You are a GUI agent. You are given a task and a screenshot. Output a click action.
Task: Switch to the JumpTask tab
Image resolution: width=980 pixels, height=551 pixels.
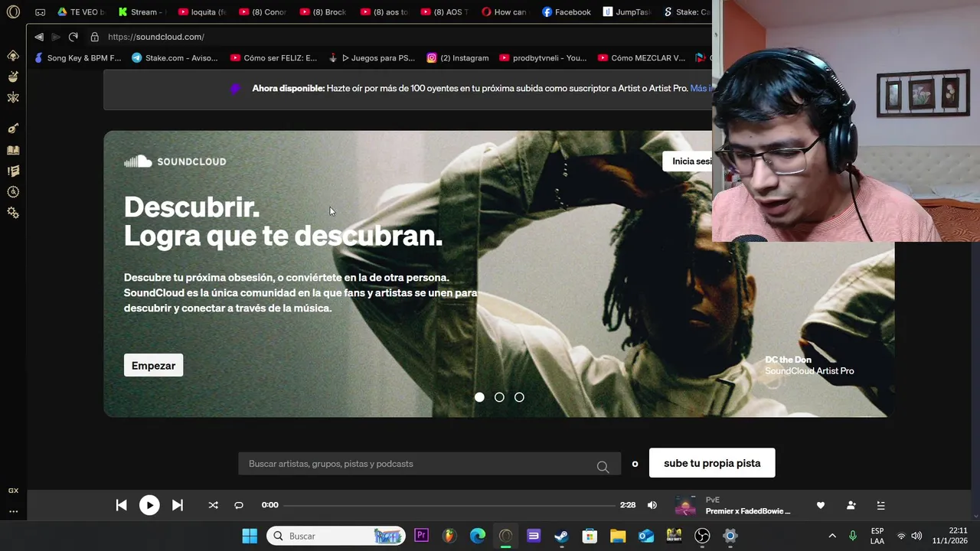click(x=626, y=12)
